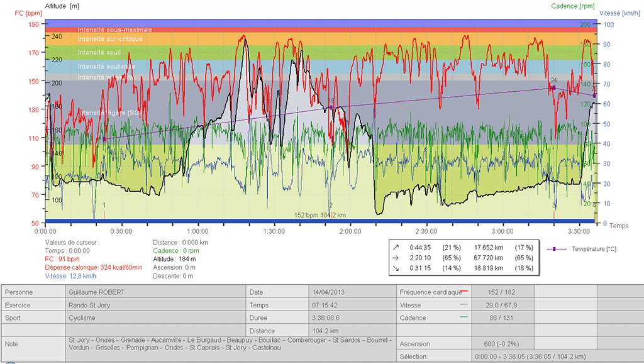Click the purple Température legend marker

(x=554, y=249)
